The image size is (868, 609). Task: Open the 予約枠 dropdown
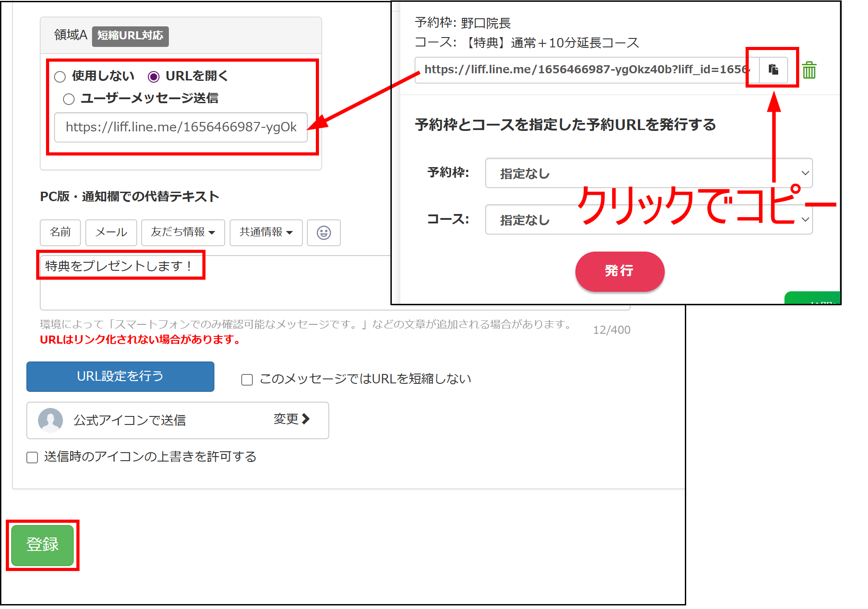(648, 173)
